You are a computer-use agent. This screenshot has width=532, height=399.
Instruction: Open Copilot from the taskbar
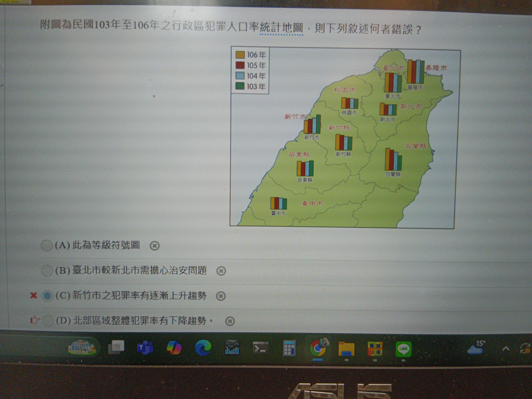(x=174, y=348)
